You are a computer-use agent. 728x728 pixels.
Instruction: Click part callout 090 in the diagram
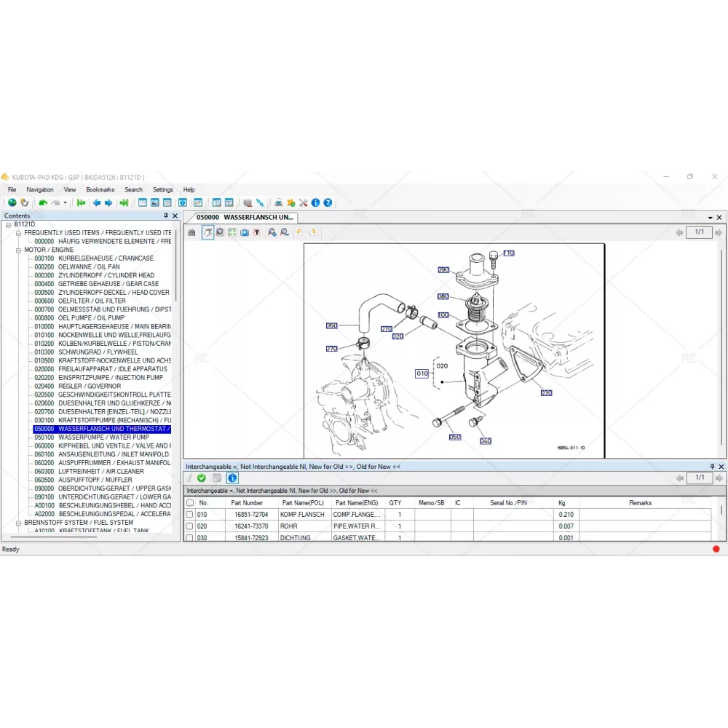(443, 270)
